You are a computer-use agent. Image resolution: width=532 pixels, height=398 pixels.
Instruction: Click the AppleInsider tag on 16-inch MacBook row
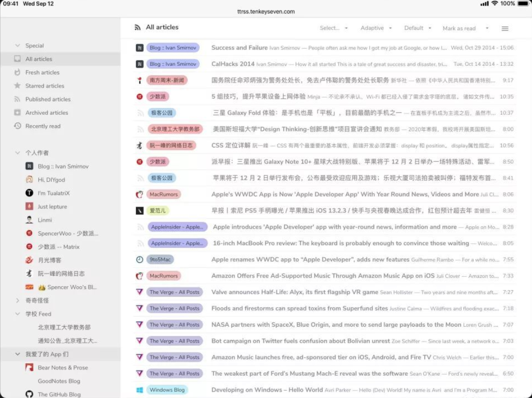tap(177, 243)
